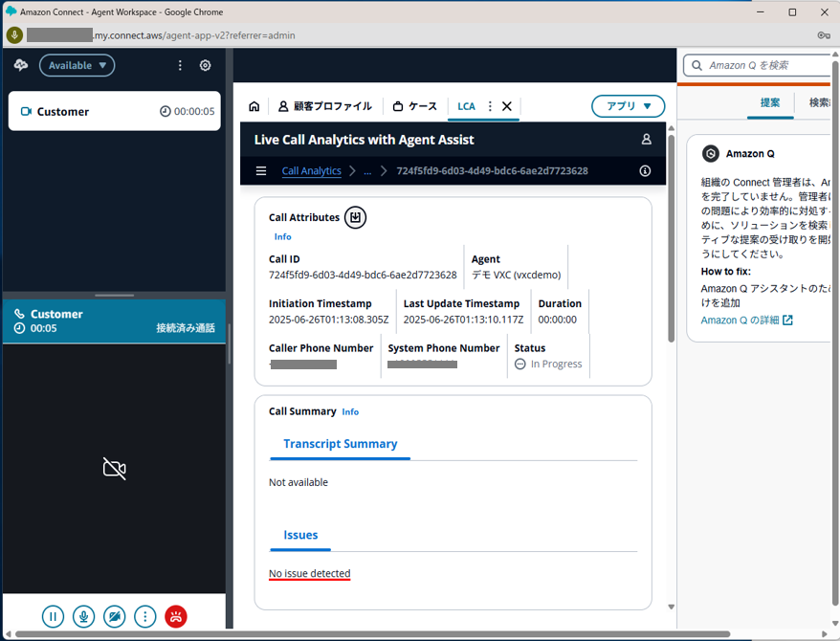The image size is (840, 641).
Task: Toggle the agent camera off icon
Action: click(x=115, y=617)
